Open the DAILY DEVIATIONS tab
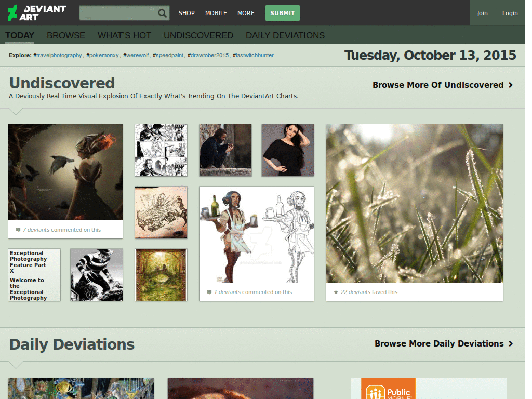The width and height of the screenshot is (532, 399). click(x=285, y=35)
